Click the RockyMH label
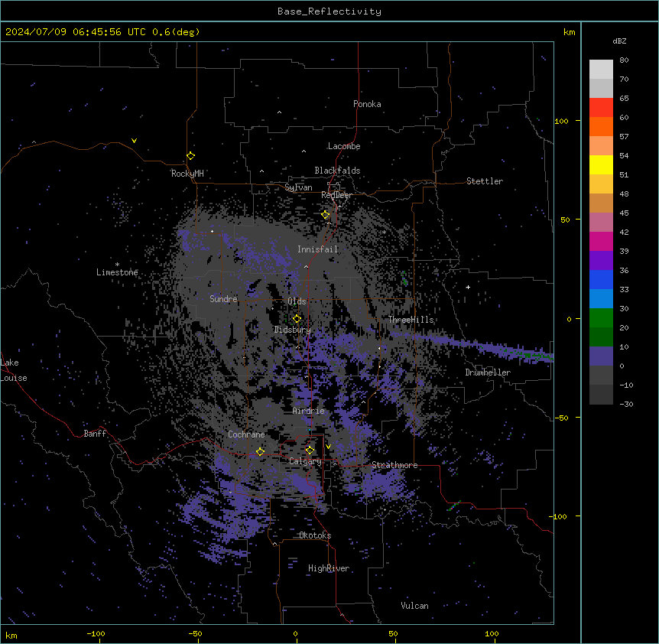The width and height of the screenshot is (659, 644). pos(187,174)
